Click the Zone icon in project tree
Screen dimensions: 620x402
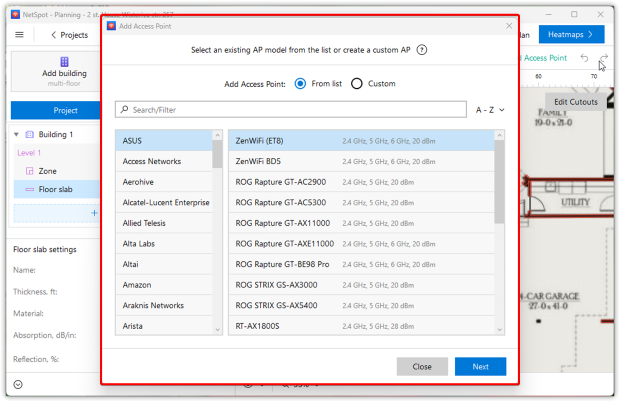point(30,171)
